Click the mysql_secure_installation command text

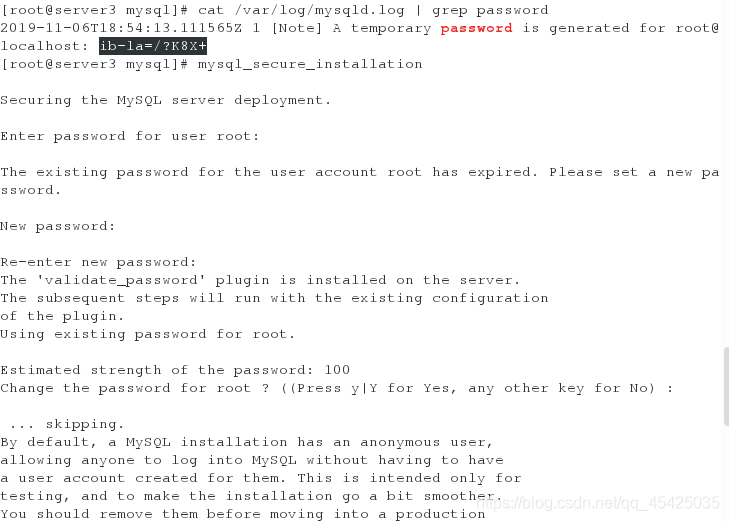(x=310, y=64)
